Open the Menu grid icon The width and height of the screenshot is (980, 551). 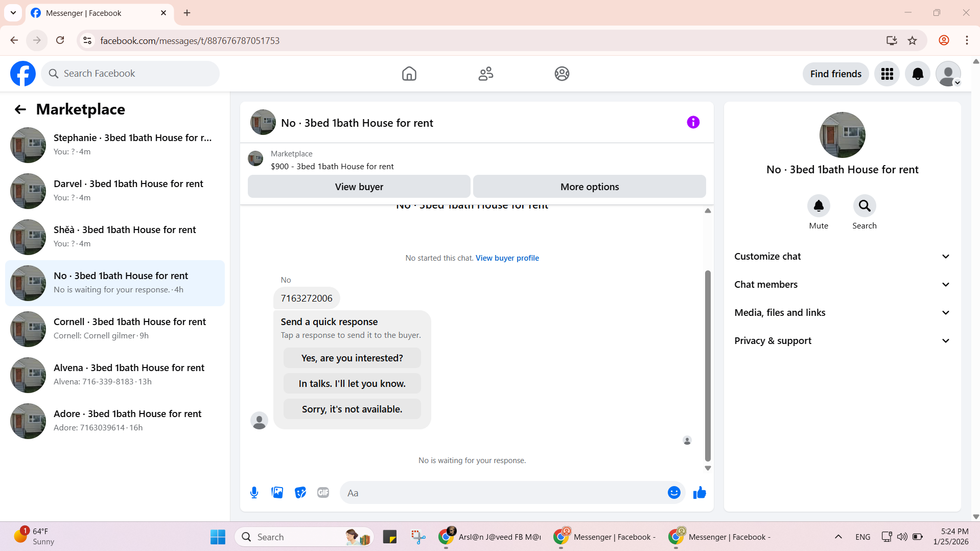click(x=887, y=74)
